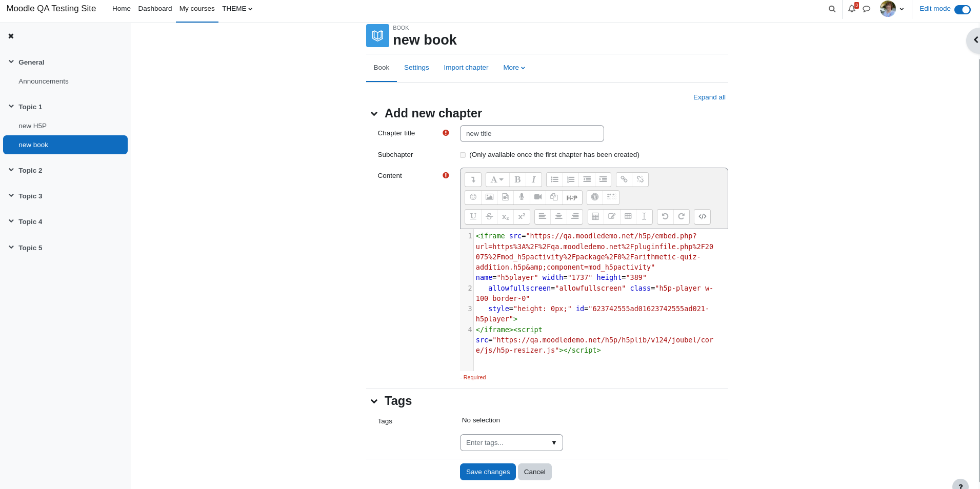Click the Chapter title input field
This screenshot has width=980, height=489.
click(x=532, y=134)
